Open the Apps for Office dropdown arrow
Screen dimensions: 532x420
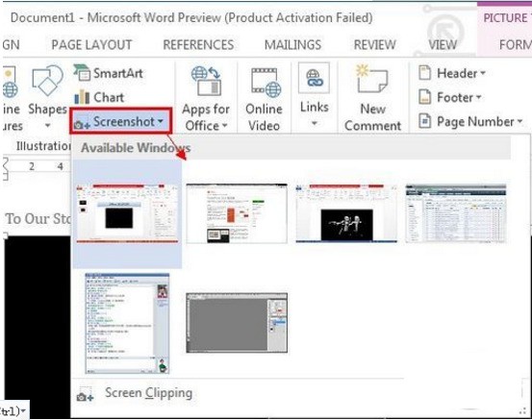point(224,126)
